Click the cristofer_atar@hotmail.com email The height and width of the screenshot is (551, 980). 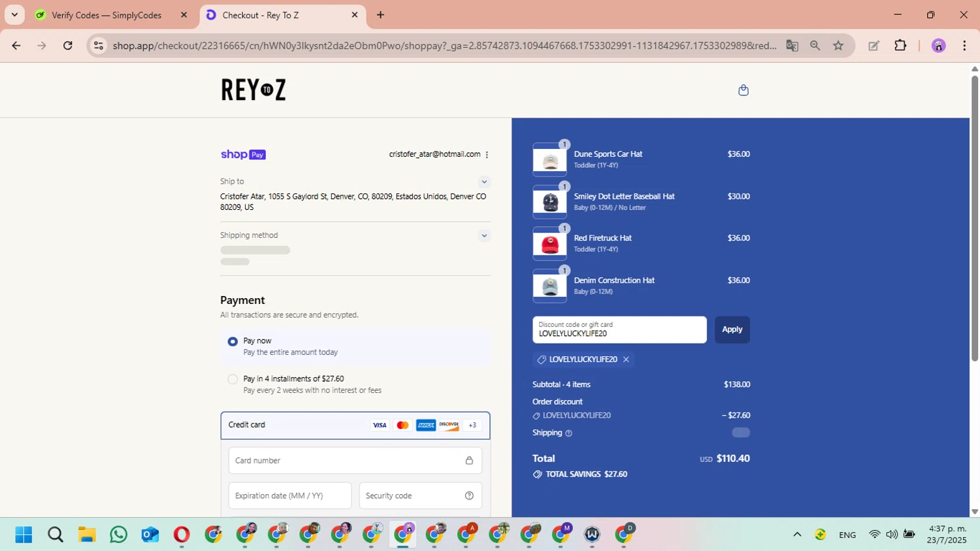point(434,154)
